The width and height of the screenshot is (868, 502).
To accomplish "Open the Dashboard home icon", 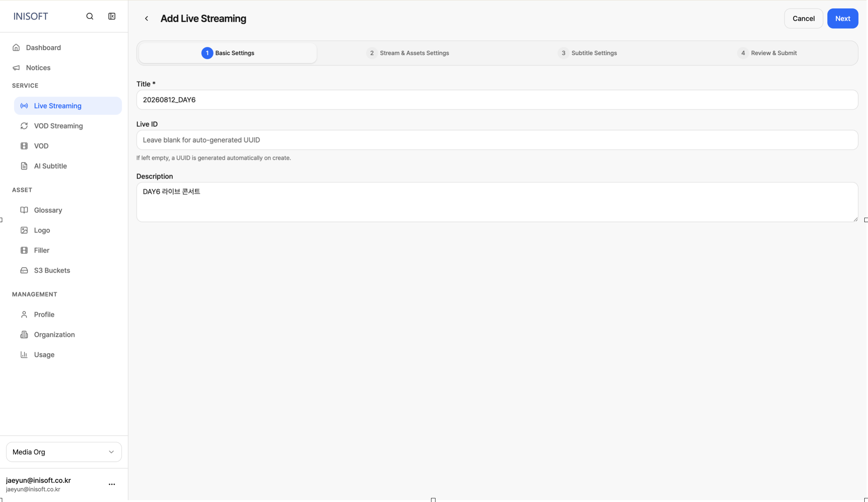I will [16, 48].
